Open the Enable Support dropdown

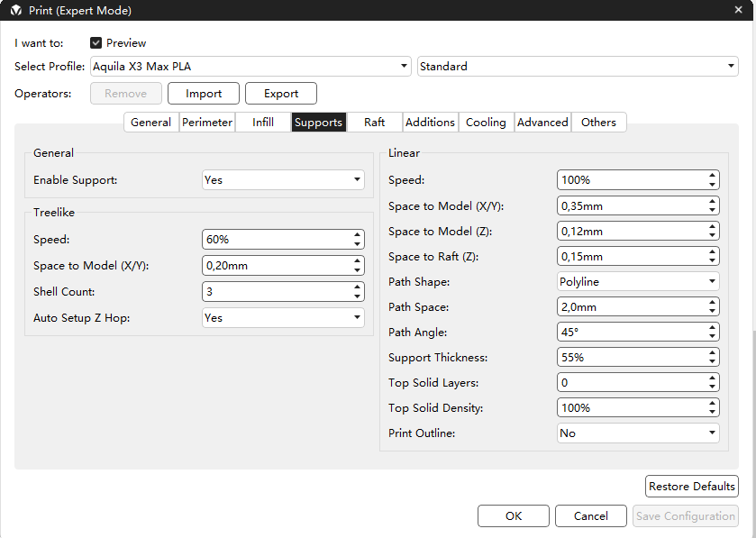283,180
